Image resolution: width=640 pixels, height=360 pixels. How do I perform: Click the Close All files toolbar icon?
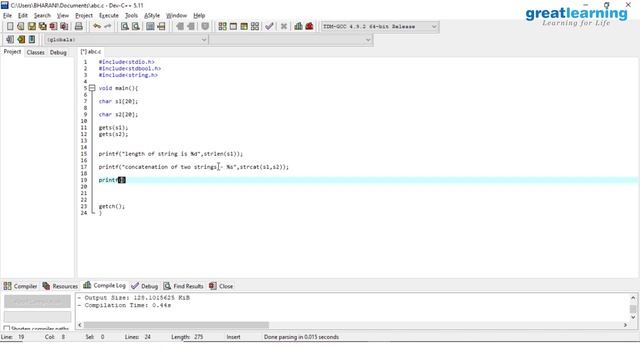click(64, 27)
